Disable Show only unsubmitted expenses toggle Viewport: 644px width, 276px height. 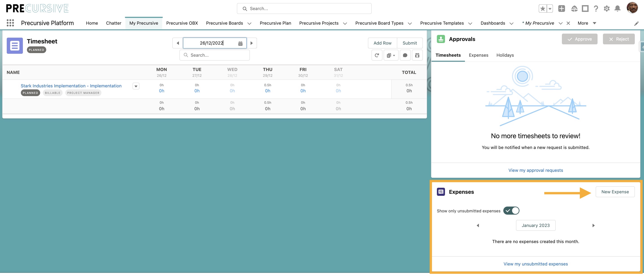pyautogui.click(x=512, y=211)
